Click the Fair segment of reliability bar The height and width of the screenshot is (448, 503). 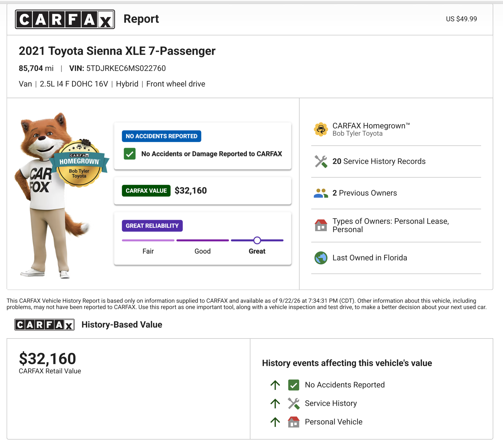[x=148, y=240]
